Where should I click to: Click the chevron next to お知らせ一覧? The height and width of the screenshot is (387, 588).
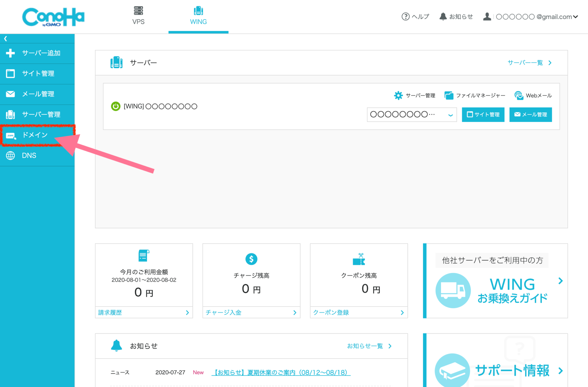tap(390, 346)
